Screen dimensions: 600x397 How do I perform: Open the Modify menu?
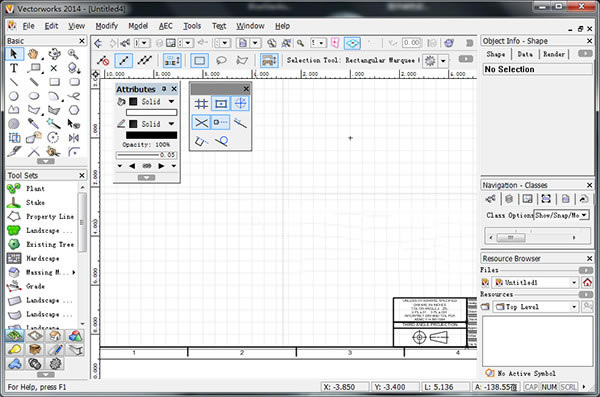pyautogui.click(x=106, y=26)
